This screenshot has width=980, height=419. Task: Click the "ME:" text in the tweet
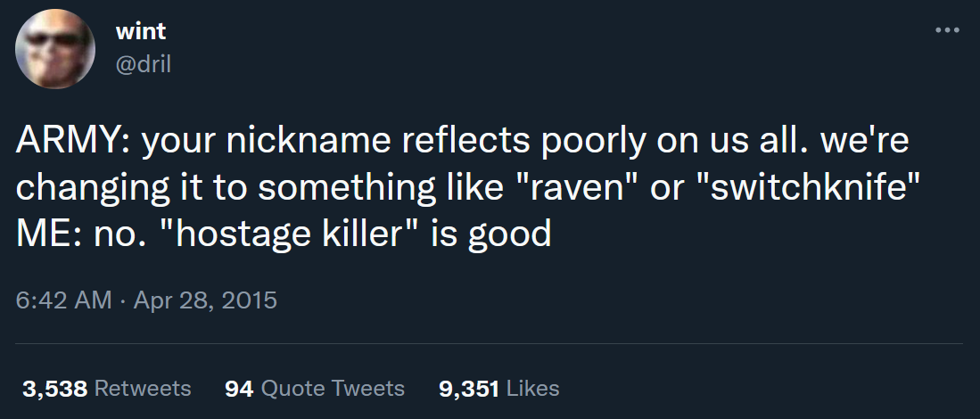click(x=50, y=234)
